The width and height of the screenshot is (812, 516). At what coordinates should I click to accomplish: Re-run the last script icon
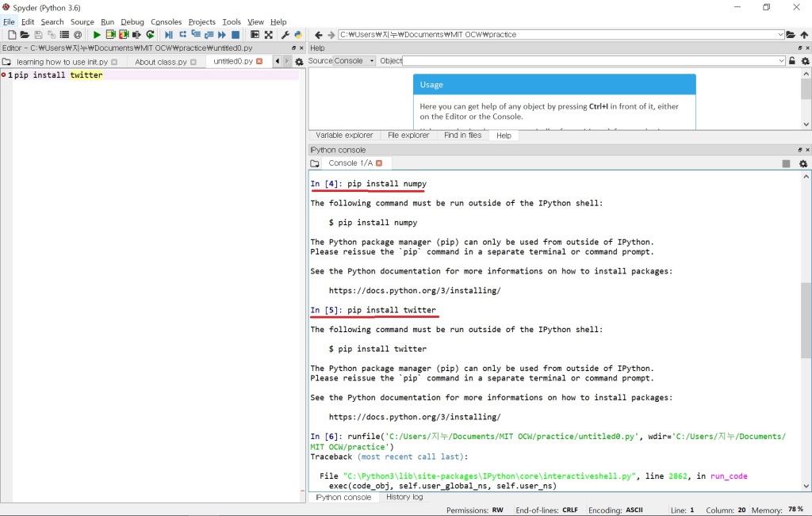pos(150,35)
